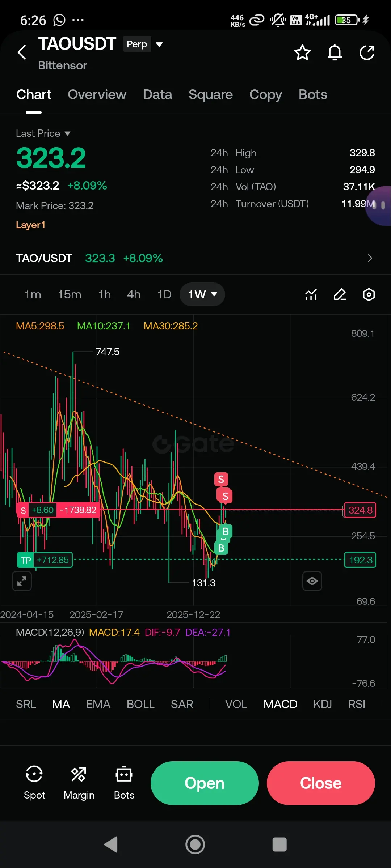This screenshot has width=391, height=868.
Task: Open Margin trading icon
Action: point(79,783)
